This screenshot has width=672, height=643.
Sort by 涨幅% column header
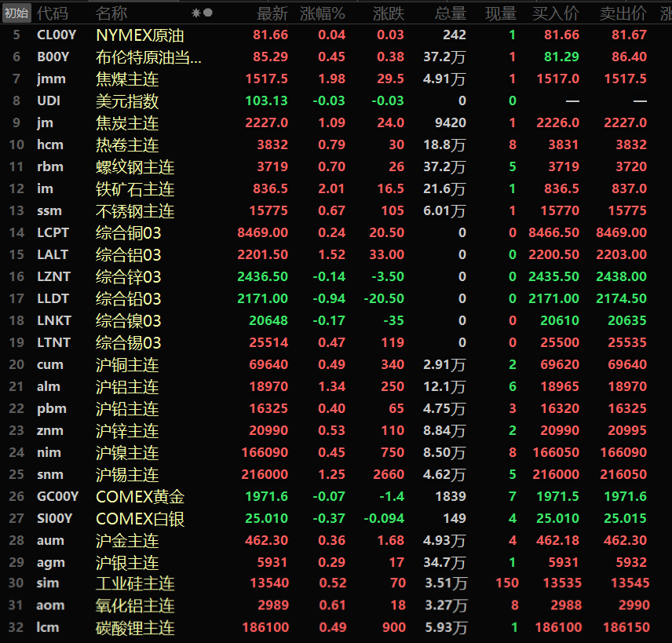tap(325, 13)
